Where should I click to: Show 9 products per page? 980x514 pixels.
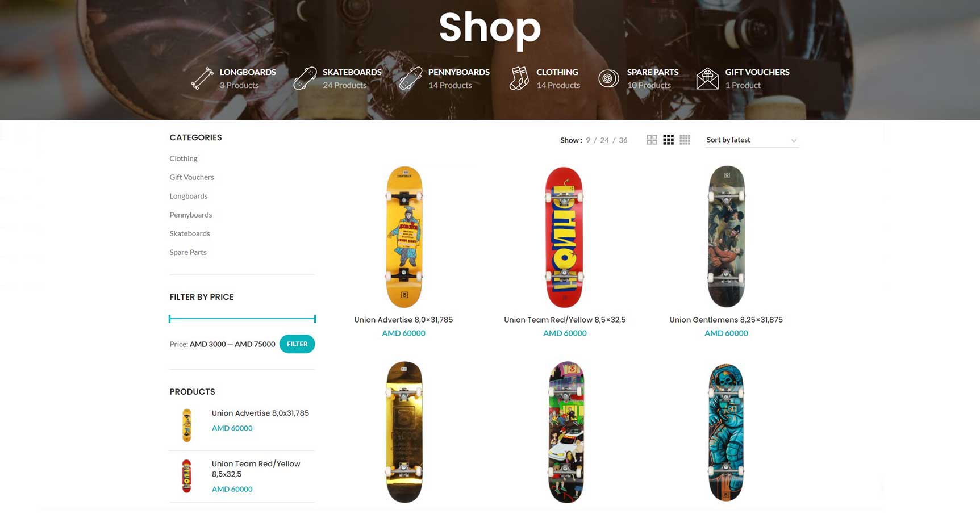pyautogui.click(x=588, y=140)
